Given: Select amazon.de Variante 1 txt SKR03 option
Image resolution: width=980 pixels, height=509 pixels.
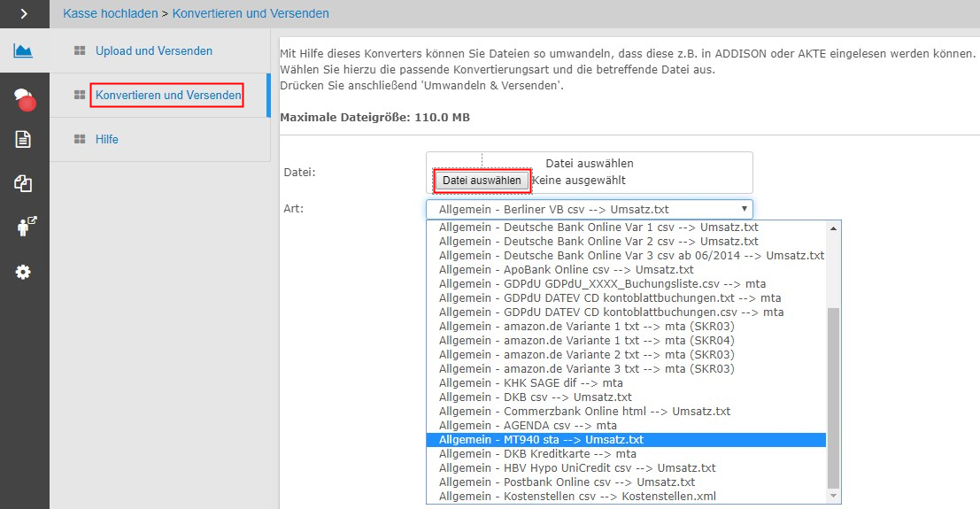Looking at the screenshot, I should click(626, 327).
